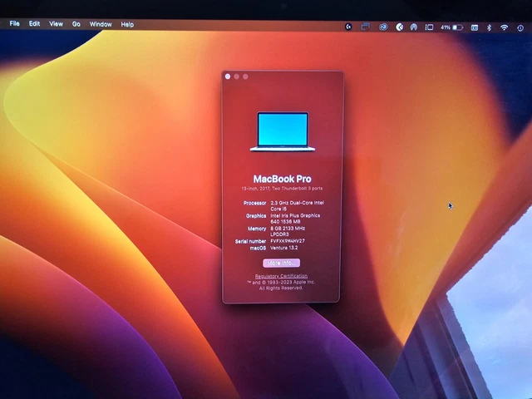Open the Creative Cloud menu bar icon
532x399 pixels.
click(383, 27)
